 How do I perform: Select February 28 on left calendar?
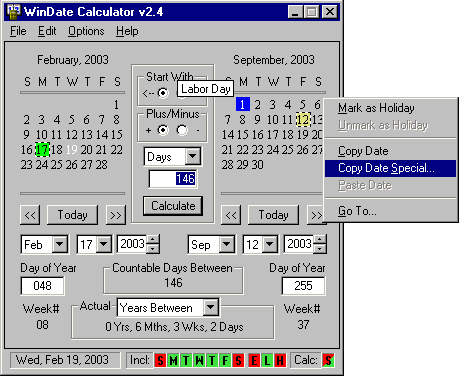102,165
